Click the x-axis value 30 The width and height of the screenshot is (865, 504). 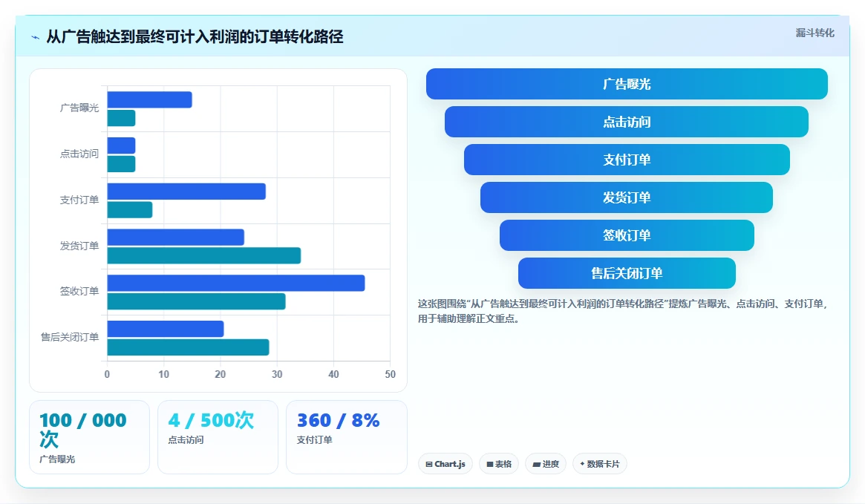[277, 374]
